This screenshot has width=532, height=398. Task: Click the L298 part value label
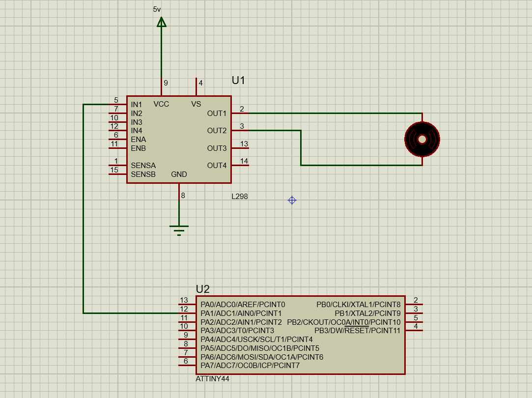(x=240, y=197)
